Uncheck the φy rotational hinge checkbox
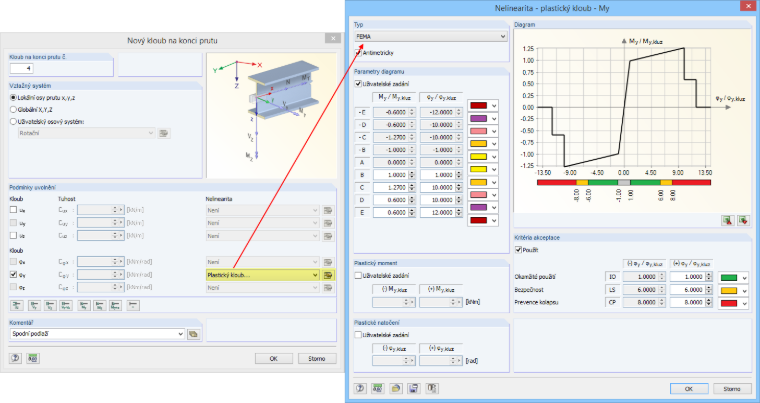The image size is (760, 403). coord(14,274)
